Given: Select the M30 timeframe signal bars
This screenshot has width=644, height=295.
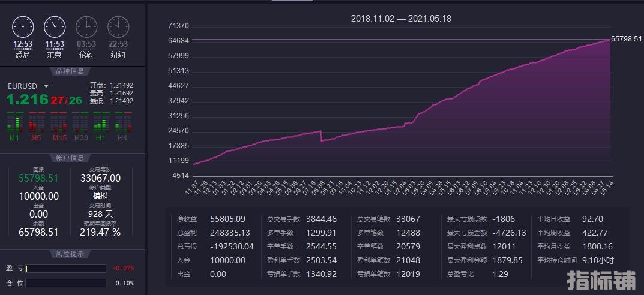Looking at the screenshot, I should click(x=80, y=124).
